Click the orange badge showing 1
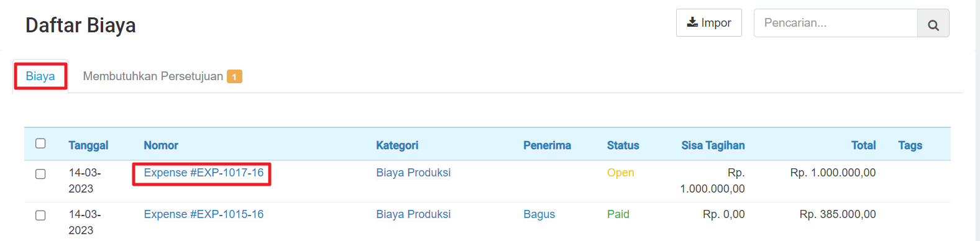 pos(234,76)
